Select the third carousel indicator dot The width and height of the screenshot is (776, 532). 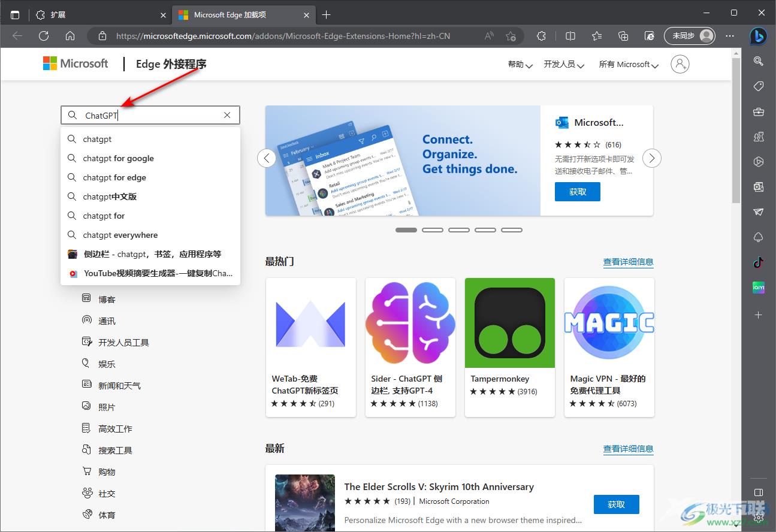(x=459, y=230)
